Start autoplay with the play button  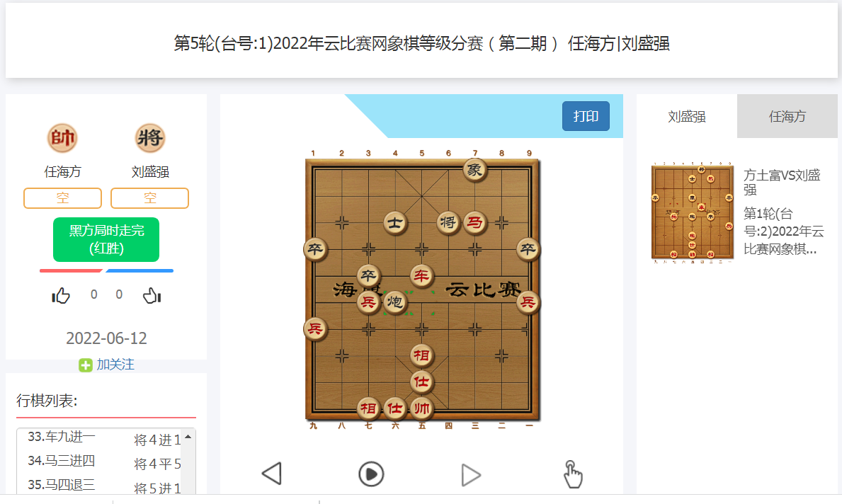click(371, 474)
